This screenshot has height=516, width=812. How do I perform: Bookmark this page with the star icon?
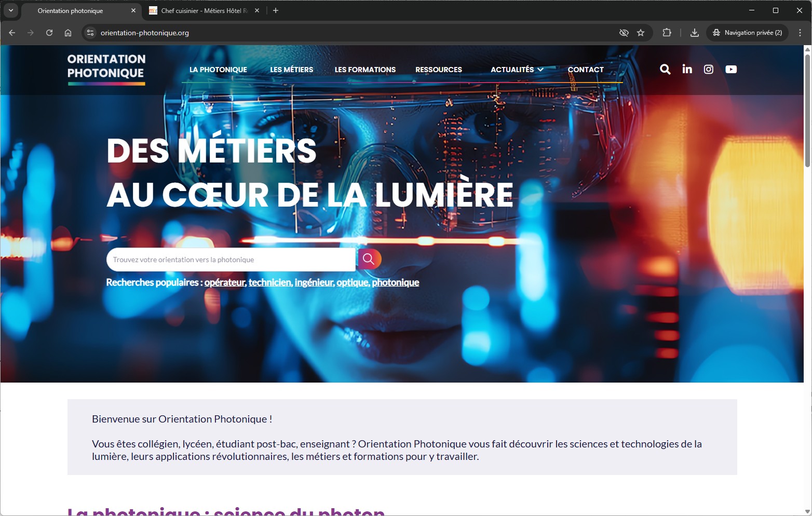(641, 33)
